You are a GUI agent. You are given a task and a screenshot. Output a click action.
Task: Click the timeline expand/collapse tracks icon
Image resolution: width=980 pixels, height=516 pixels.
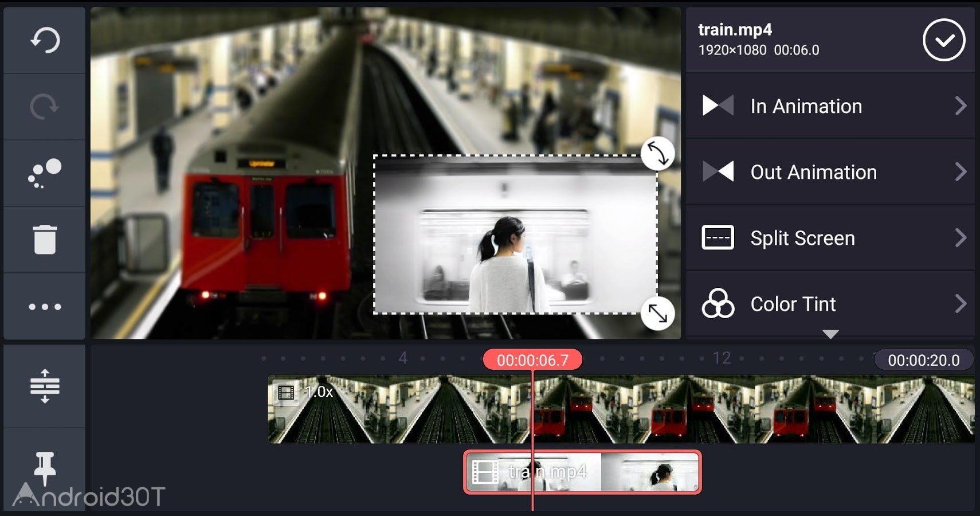coord(45,386)
